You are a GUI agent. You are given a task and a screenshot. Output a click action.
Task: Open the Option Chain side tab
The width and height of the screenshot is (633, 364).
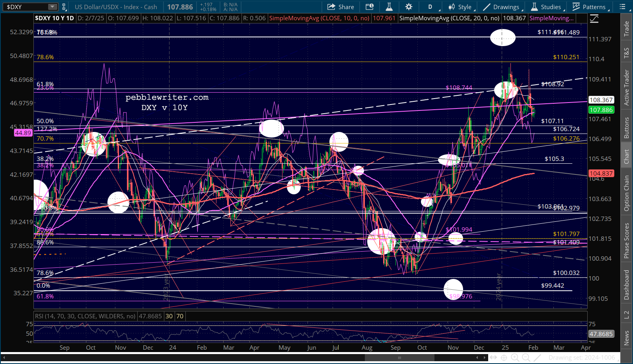pos(626,194)
